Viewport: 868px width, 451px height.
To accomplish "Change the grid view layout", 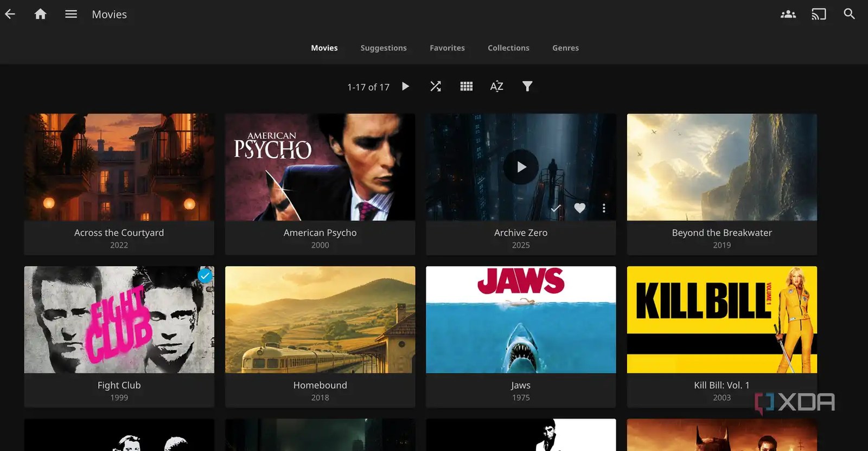I will pos(467,86).
